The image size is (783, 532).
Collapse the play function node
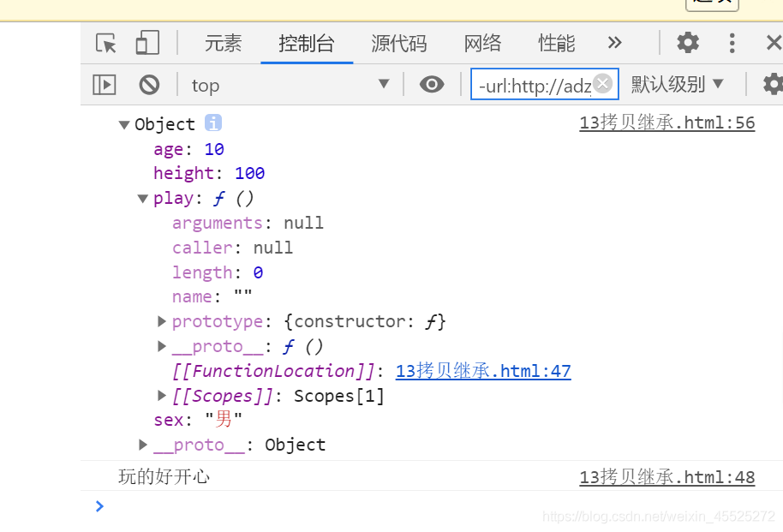coord(143,199)
